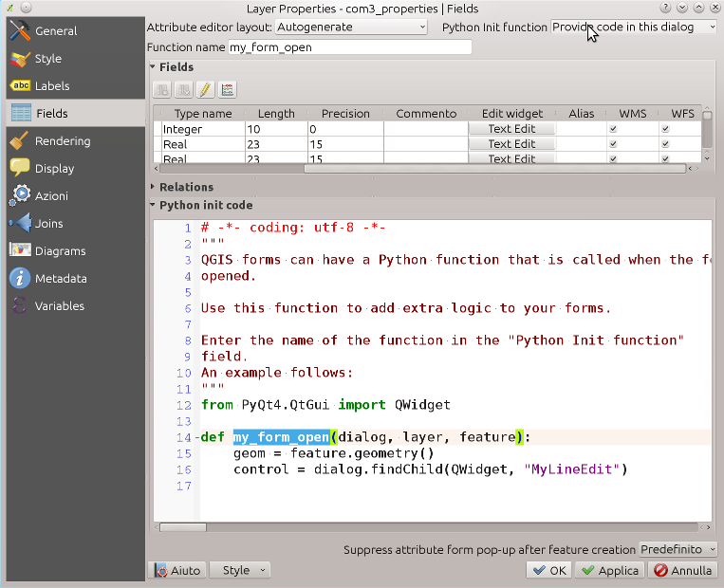Toggle the WMS checkbox for the first Real row

click(613, 144)
